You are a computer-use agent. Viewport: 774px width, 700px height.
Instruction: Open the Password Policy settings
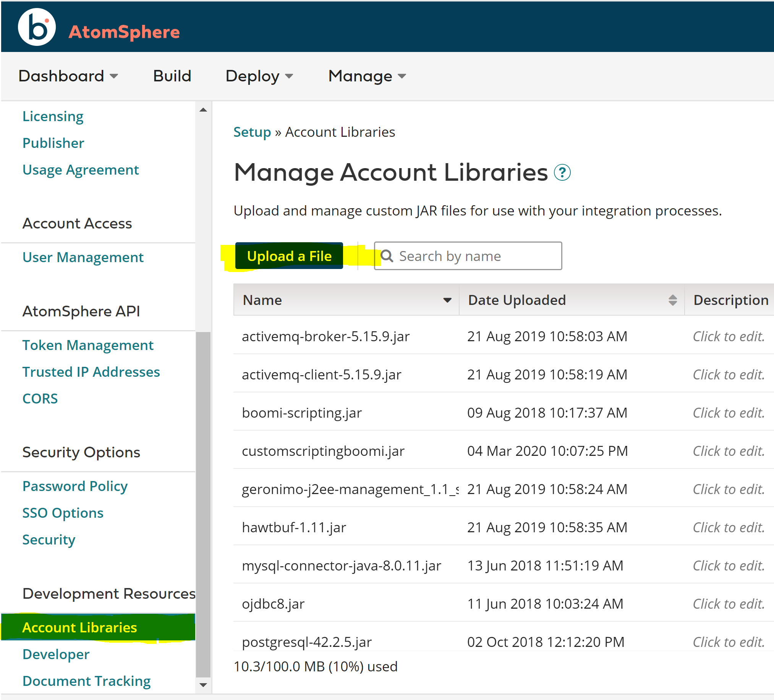pos(75,486)
